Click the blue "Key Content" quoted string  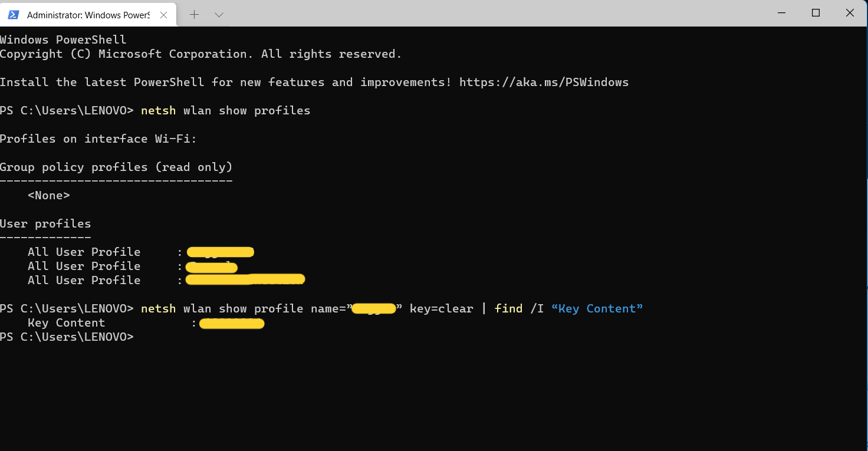(597, 308)
